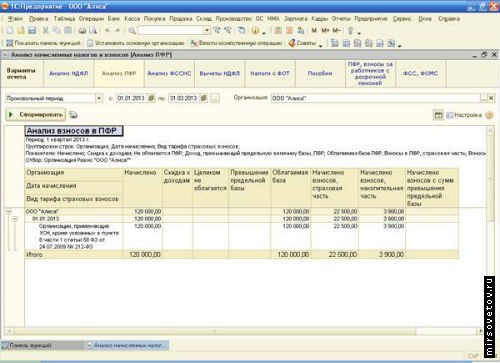500x363 pixels.
Task: Open the Справка menu
Action: [x=449, y=19]
